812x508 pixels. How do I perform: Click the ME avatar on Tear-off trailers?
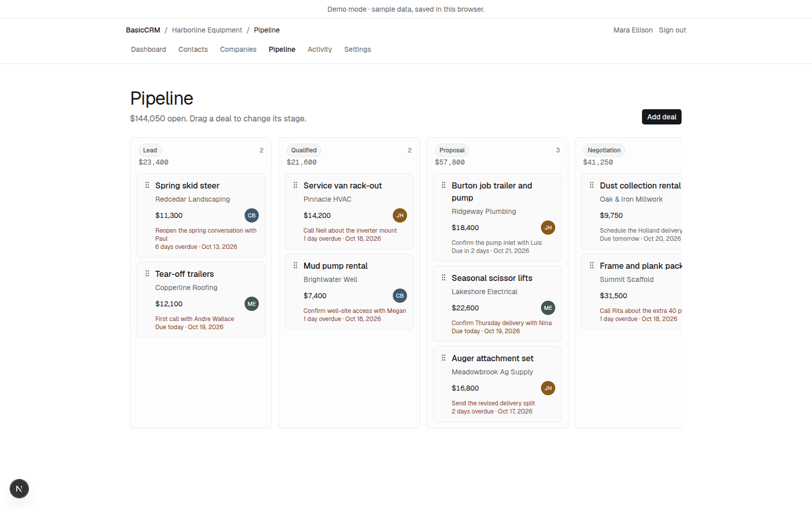point(252,304)
